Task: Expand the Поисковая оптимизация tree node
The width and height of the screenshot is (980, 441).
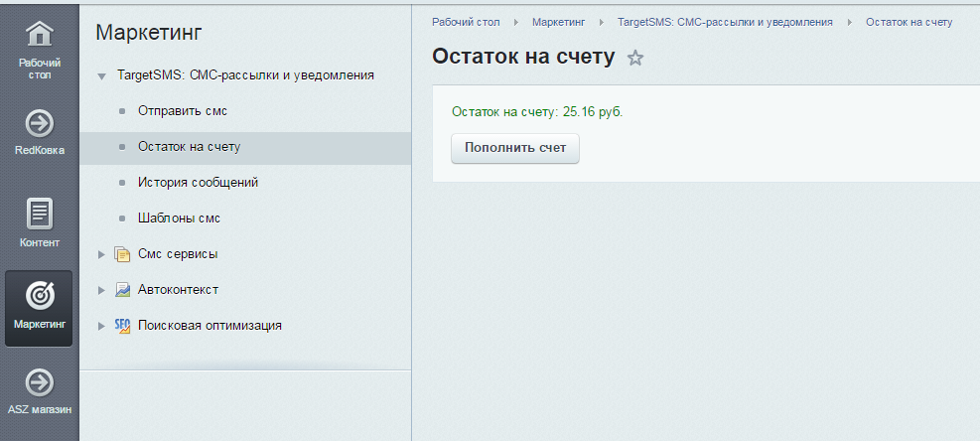Action: tap(101, 326)
